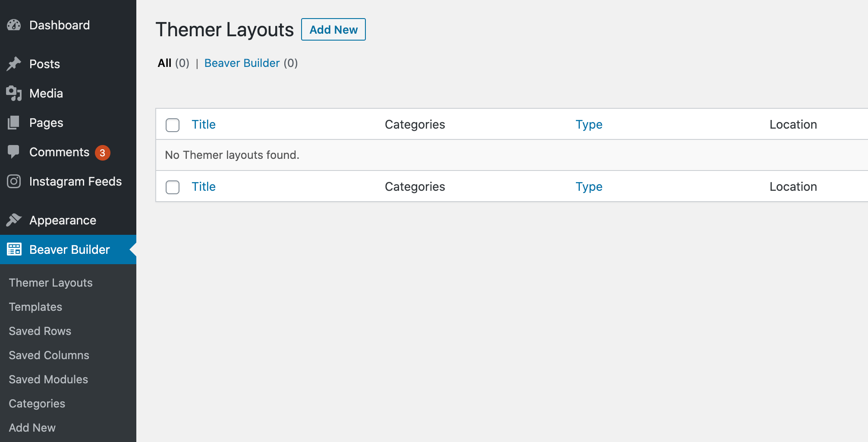Toggle the select-all checkbox in table footer
868x442 pixels.
click(172, 187)
